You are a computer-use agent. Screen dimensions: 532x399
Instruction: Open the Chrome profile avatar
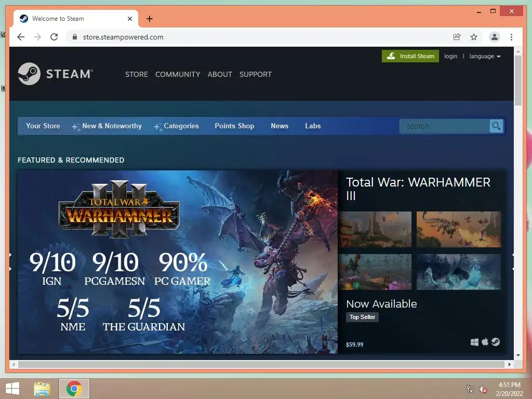[x=495, y=37]
